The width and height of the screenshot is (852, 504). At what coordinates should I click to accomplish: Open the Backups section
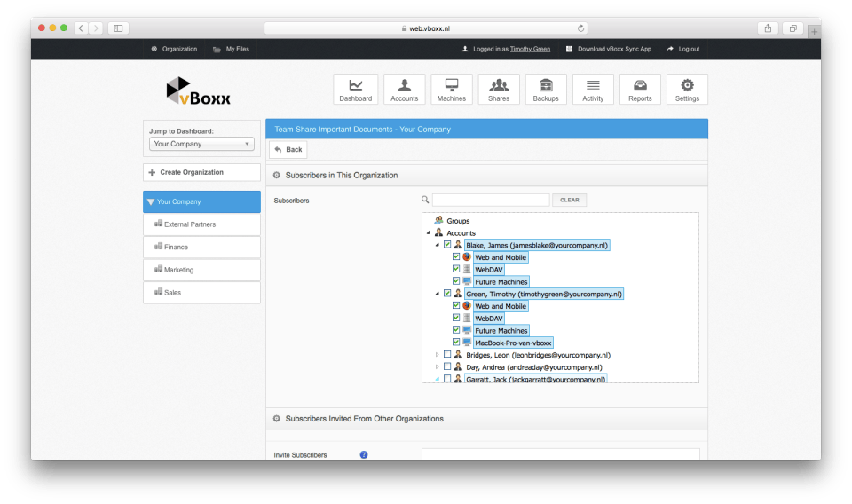546,89
